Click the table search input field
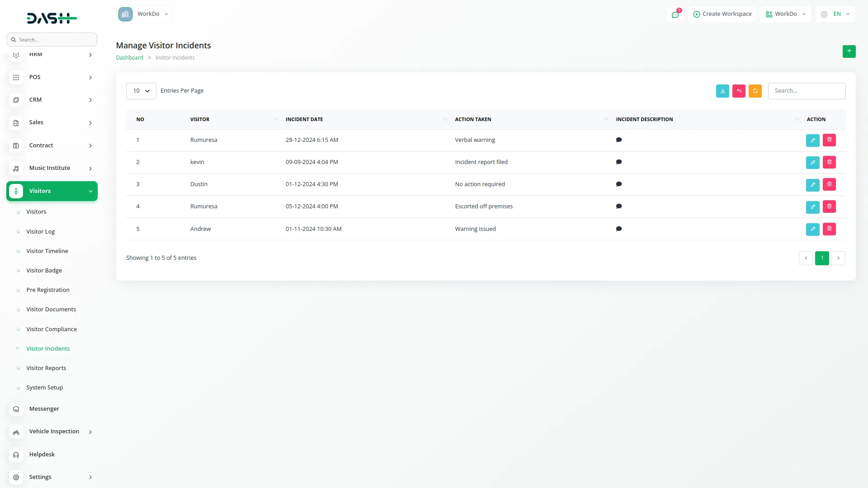868x488 pixels. (806, 91)
